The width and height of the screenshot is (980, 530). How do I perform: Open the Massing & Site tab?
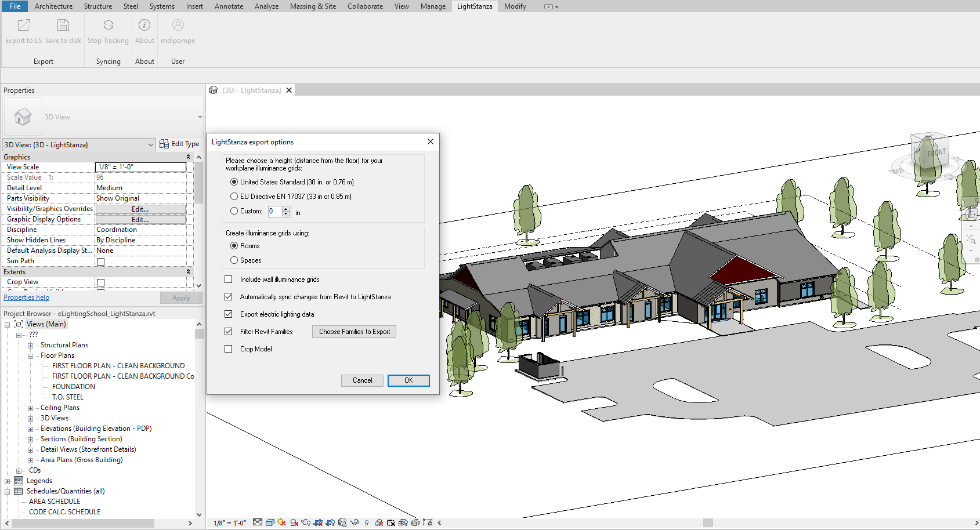[x=313, y=6]
